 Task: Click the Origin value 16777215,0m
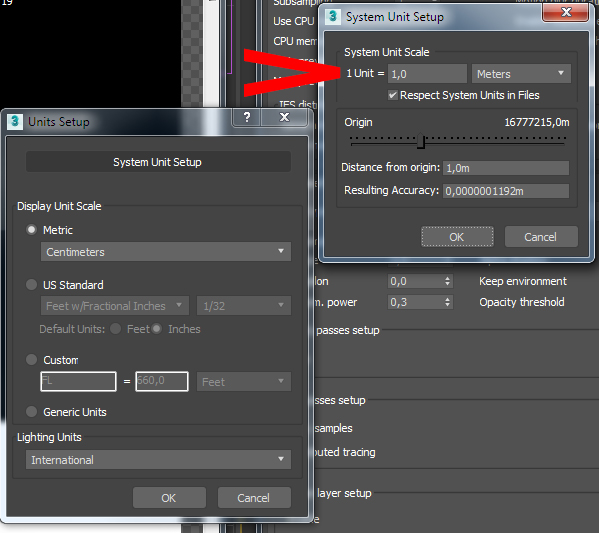tap(537, 122)
